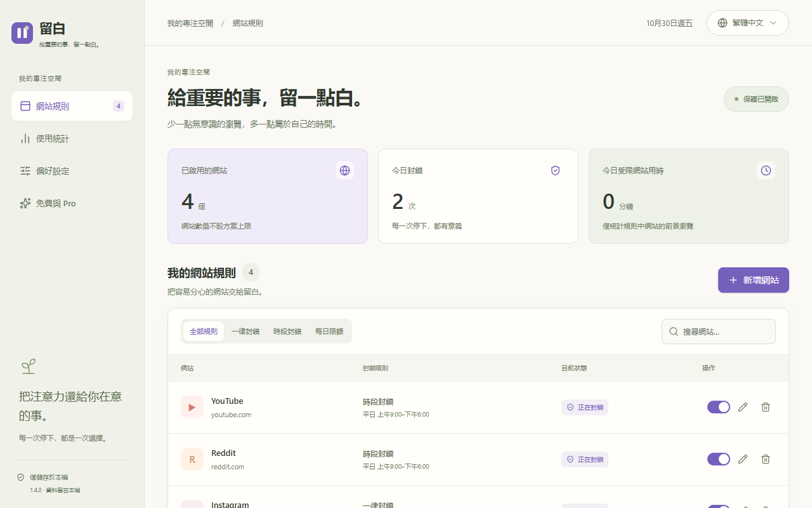812x508 pixels.
Task: Click the 封鎖規則 column header
Action: 376,368
